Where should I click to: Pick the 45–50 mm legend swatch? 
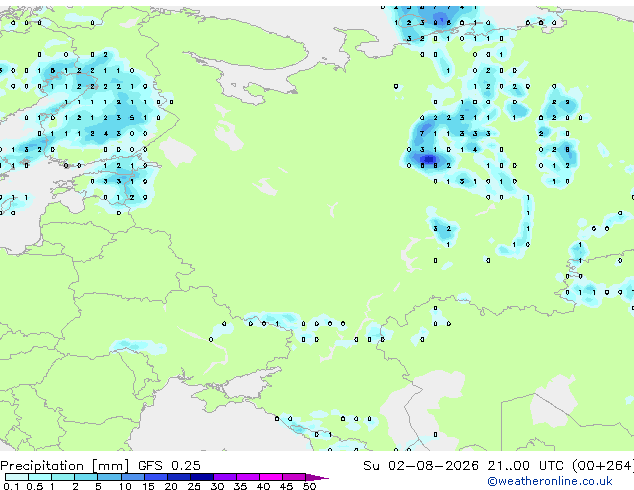(x=294, y=477)
